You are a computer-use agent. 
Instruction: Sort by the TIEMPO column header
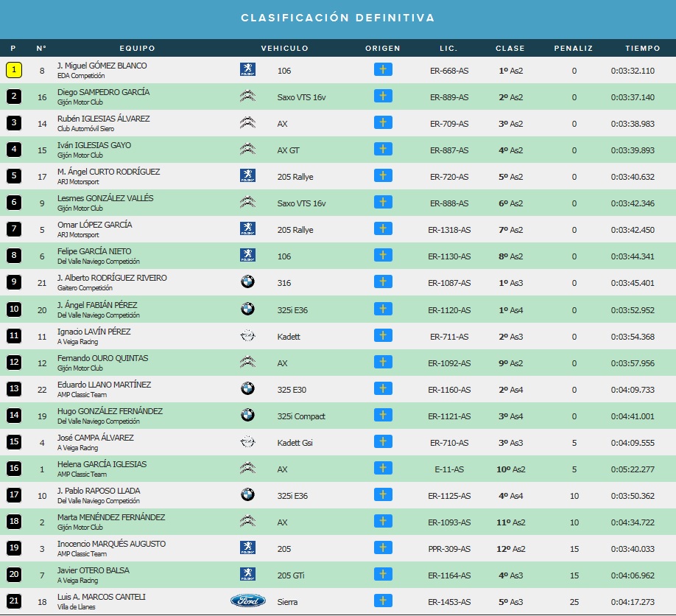tap(643, 48)
